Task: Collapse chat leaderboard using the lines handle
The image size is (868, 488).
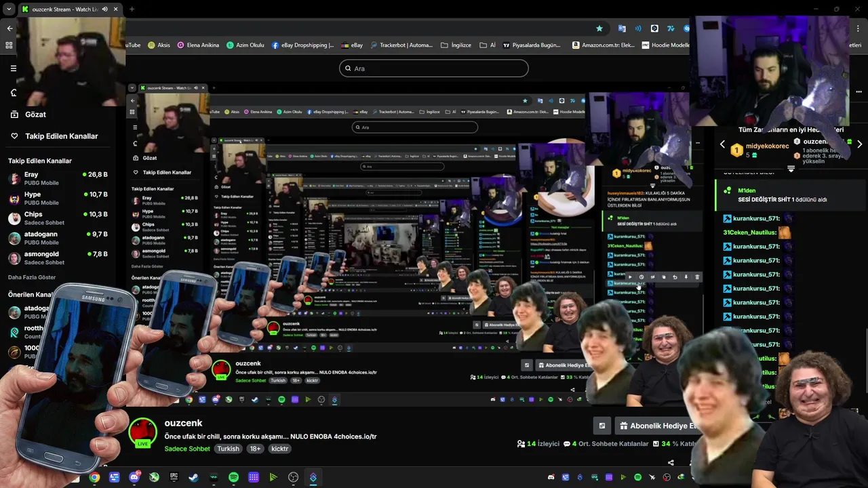Action: click(791, 169)
